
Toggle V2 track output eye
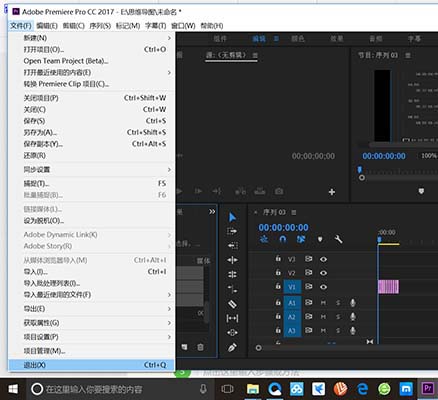[323, 273]
